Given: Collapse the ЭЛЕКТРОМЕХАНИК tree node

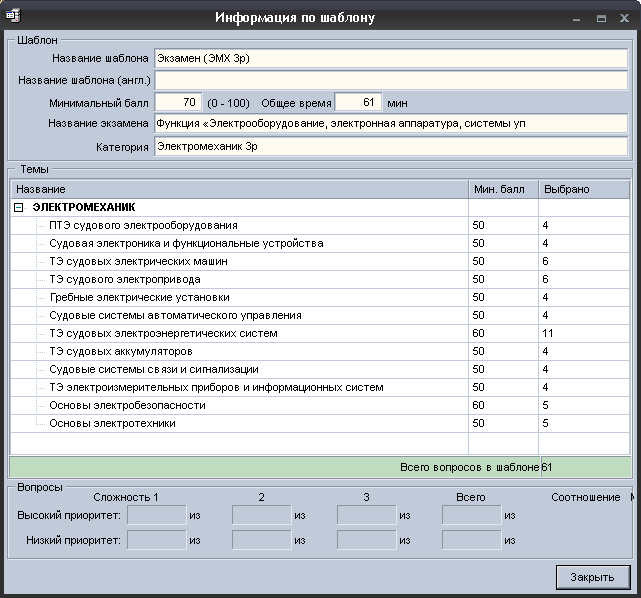Looking at the screenshot, I should 18,208.
